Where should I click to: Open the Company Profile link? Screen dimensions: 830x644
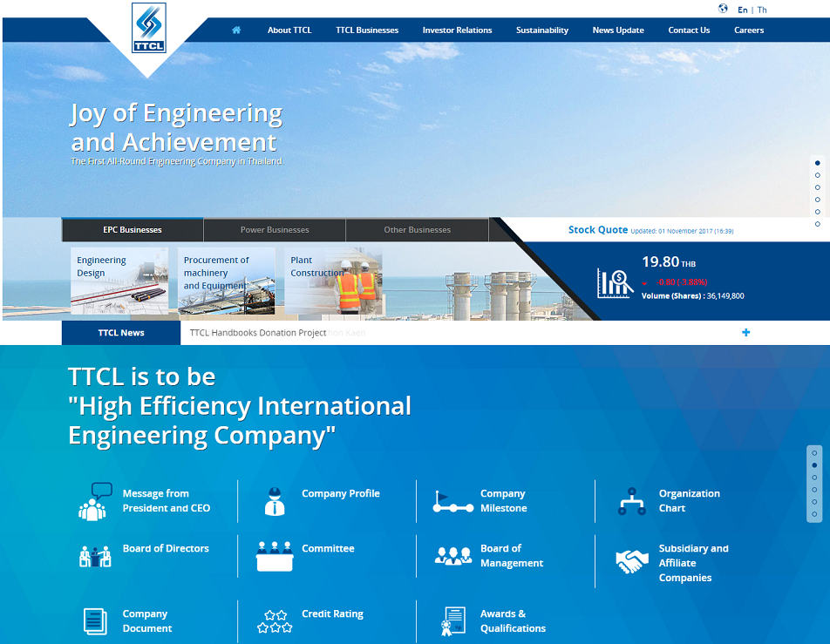pyautogui.click(x=341, y=493)
